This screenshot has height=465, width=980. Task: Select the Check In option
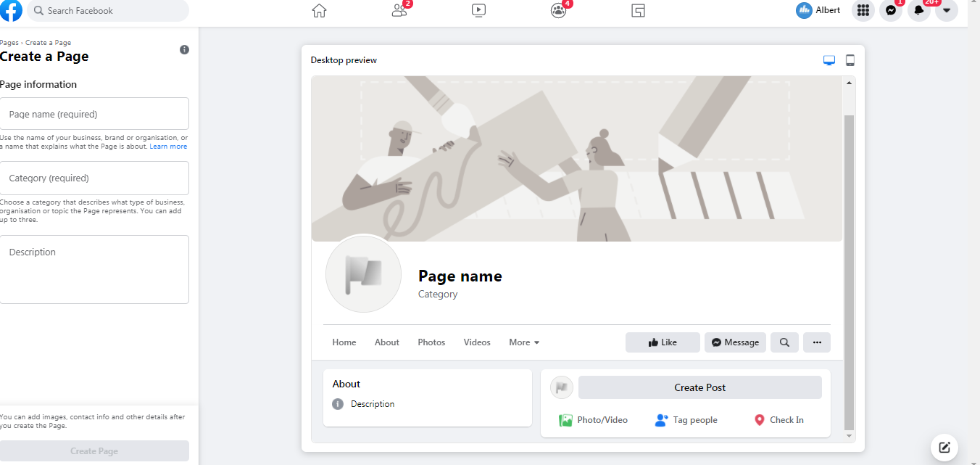click(x=778, y=419)
